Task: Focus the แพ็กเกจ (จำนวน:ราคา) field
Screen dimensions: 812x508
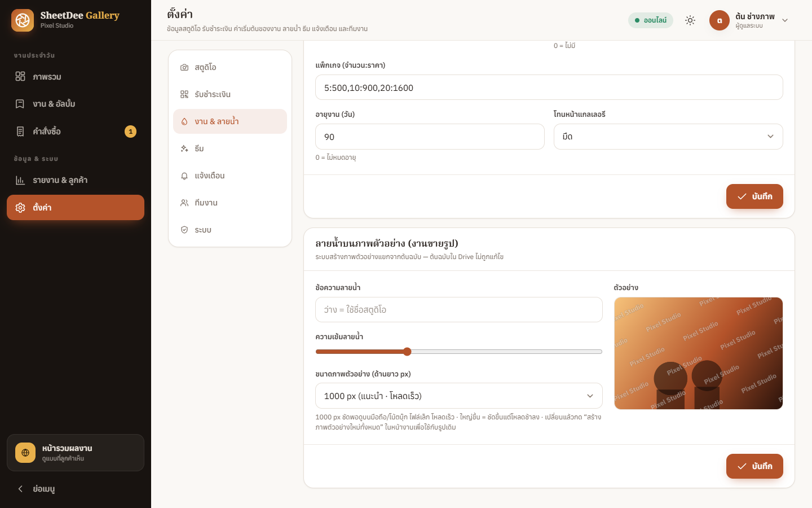Action: 549,87
